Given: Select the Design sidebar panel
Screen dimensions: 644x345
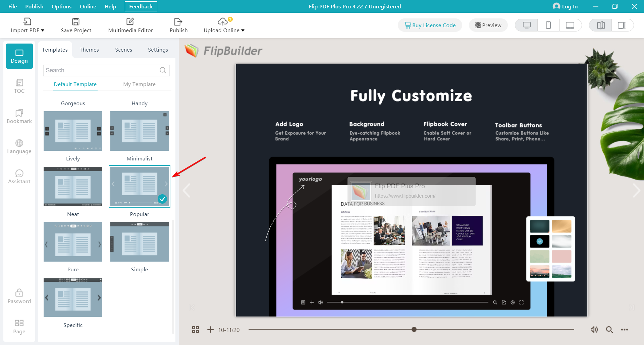Looking at the screenshot, I should 19,56.
